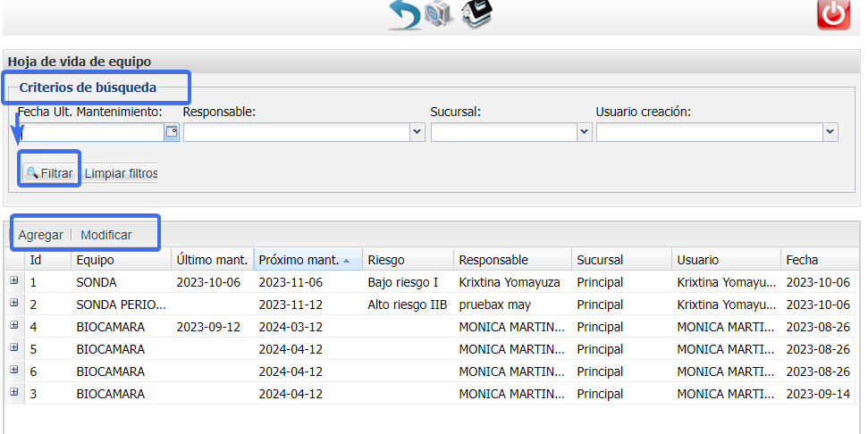
Task: Click Limpiar filtros button
Action: [x=121, y=173]
